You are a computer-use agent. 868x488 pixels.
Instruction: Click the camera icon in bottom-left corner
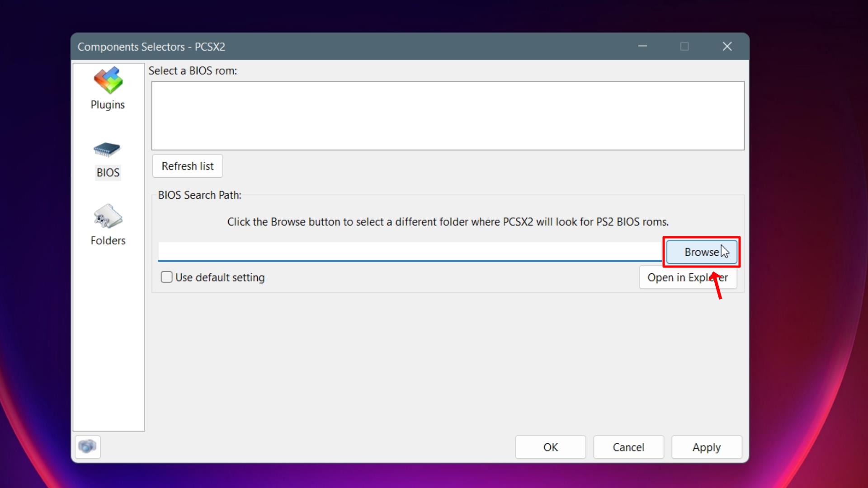87,447
